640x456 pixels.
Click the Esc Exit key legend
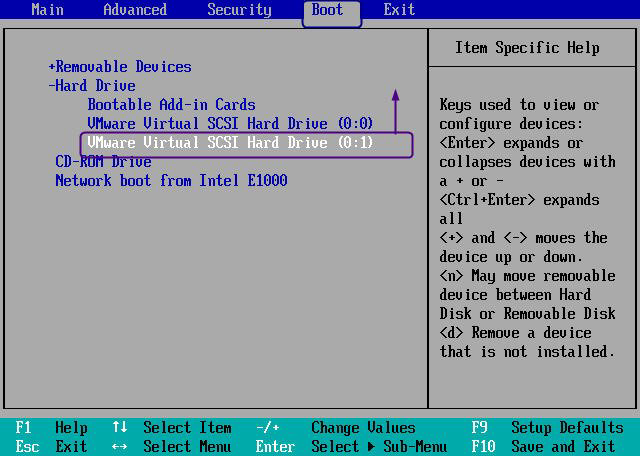coord(51,446)
